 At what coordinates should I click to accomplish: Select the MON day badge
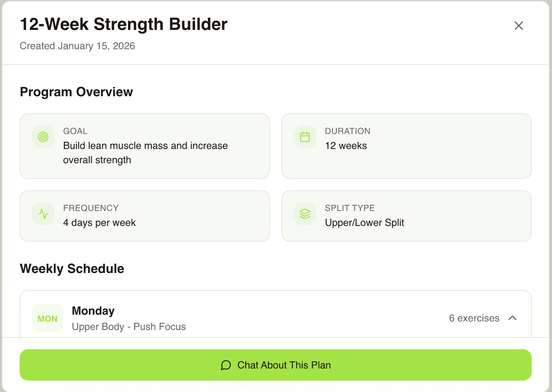47,318
